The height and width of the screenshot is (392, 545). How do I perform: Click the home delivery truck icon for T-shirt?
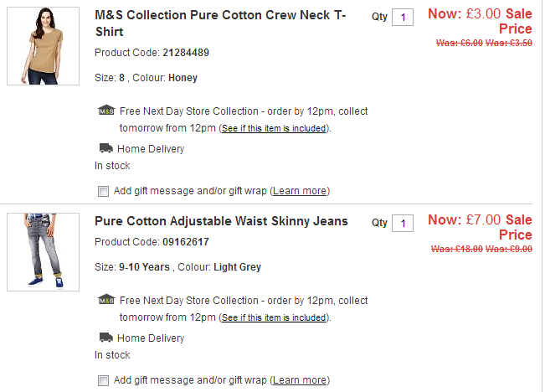point(105,149)
